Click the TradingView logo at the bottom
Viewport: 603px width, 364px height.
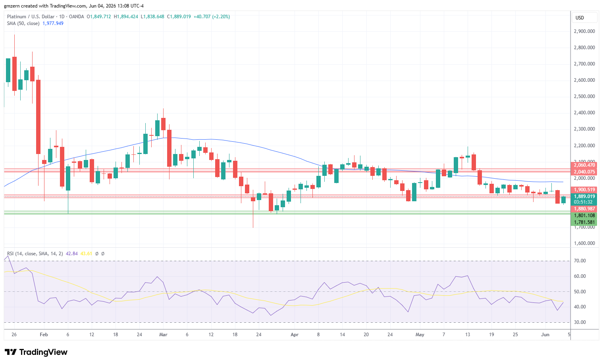tap(36, 352)
